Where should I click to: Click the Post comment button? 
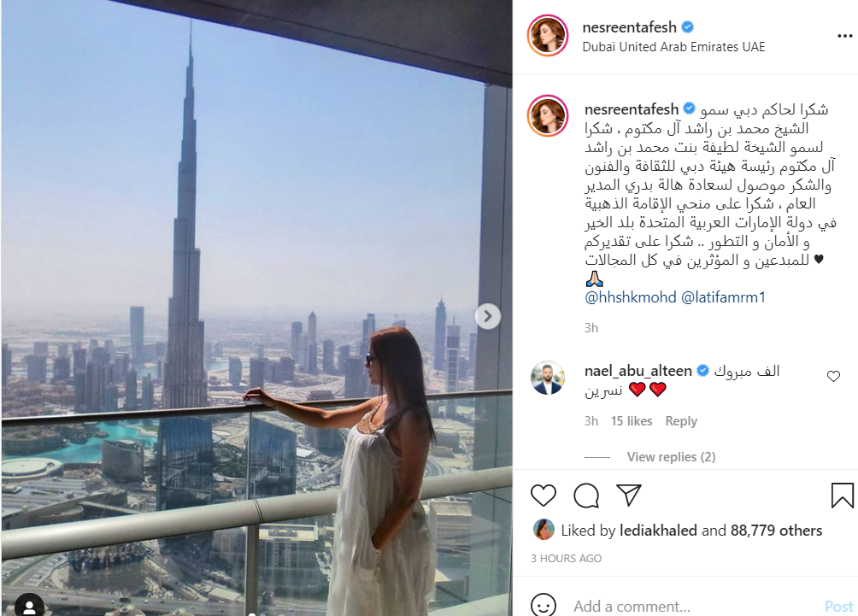pyautogui.click(x=839, y=606)
